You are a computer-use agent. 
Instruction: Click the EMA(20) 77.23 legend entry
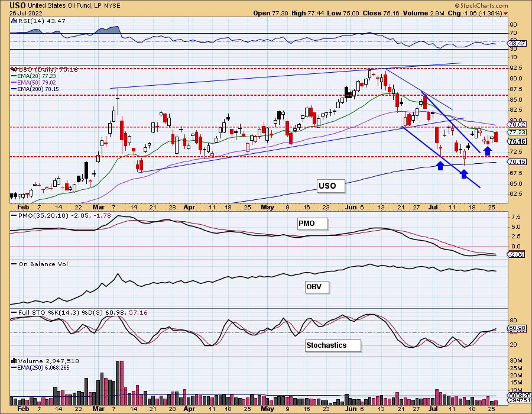34,76
